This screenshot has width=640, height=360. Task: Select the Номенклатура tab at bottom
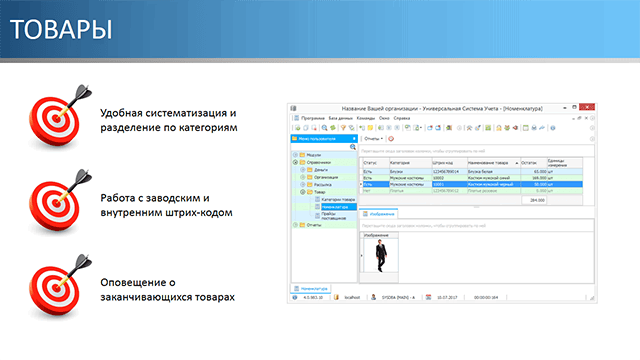pos(311,289)
